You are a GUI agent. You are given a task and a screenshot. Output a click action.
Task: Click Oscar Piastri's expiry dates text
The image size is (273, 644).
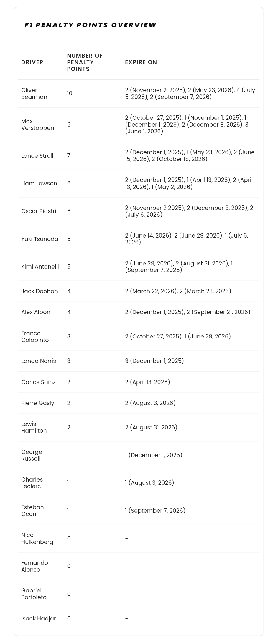[189, 211]
